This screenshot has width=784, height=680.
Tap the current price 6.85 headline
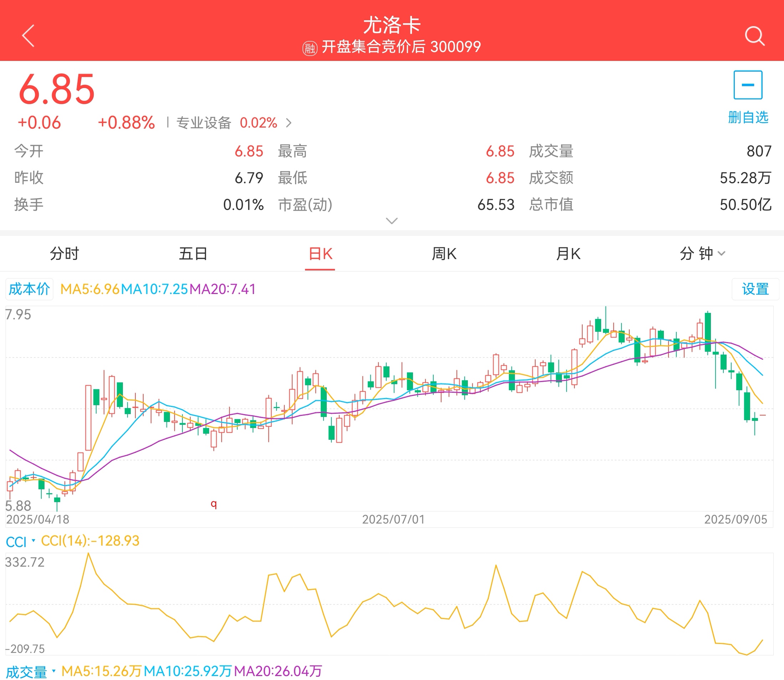click(57, 89)
